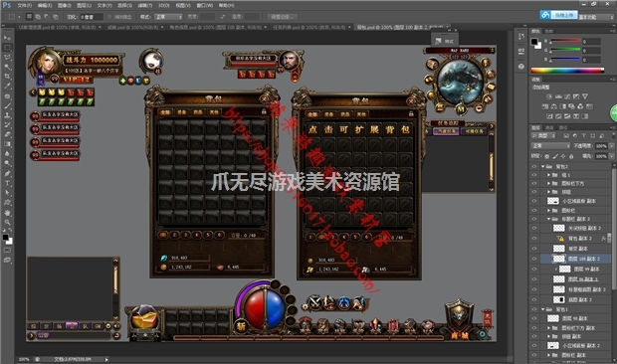Open the layer filter type dropdown
The width and height of the screenshot is (617, 364).
(543, 135)
